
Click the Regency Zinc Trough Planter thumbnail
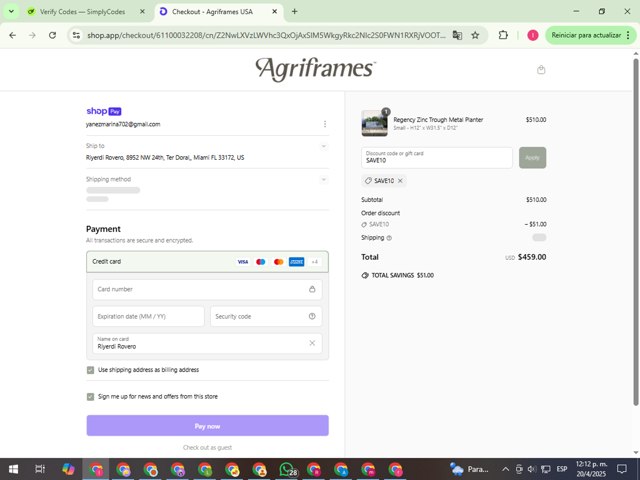(374, 123)
